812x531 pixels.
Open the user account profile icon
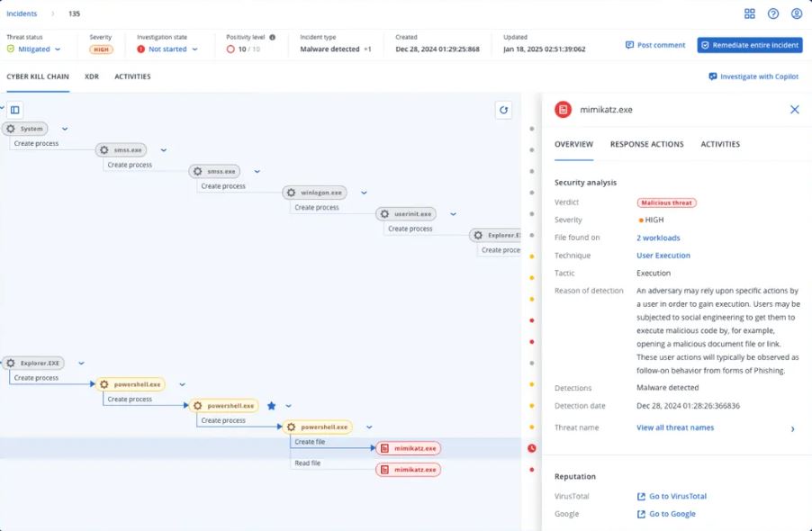(x=797, y=13)
